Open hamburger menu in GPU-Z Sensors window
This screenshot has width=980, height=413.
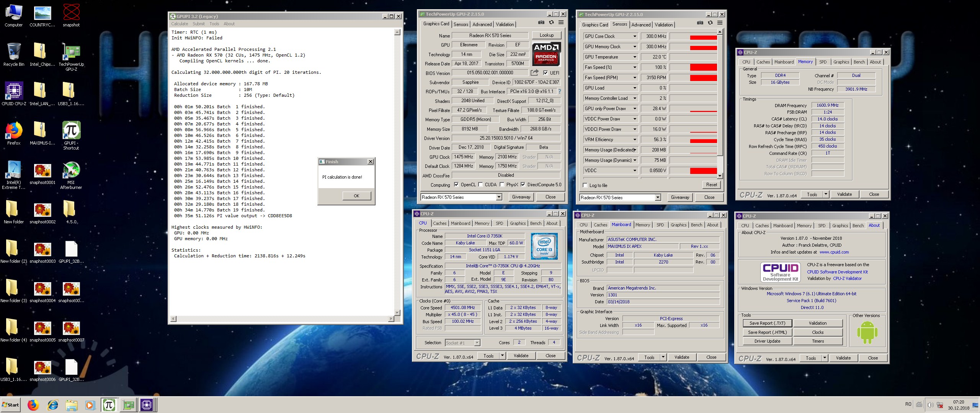pyautogui.click(x=720, y=23)
